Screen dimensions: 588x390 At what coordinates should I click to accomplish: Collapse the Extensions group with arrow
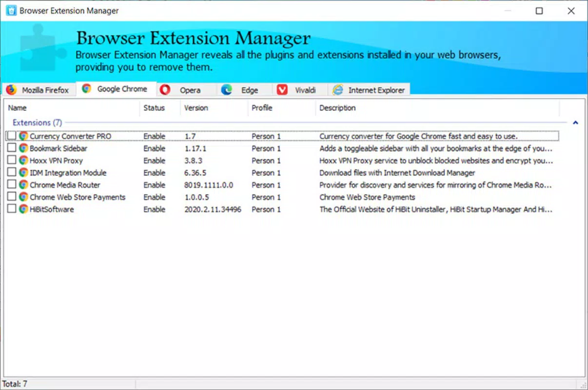coord(575,123)
